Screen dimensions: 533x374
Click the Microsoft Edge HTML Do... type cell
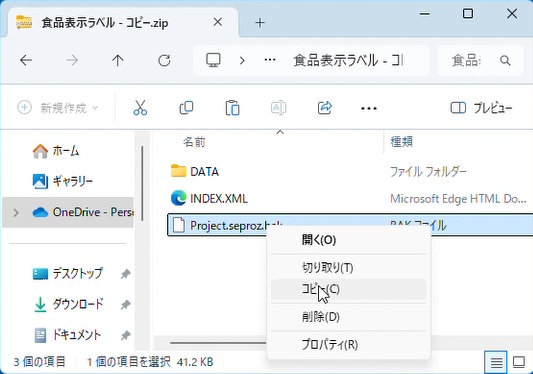coord(458,199)
